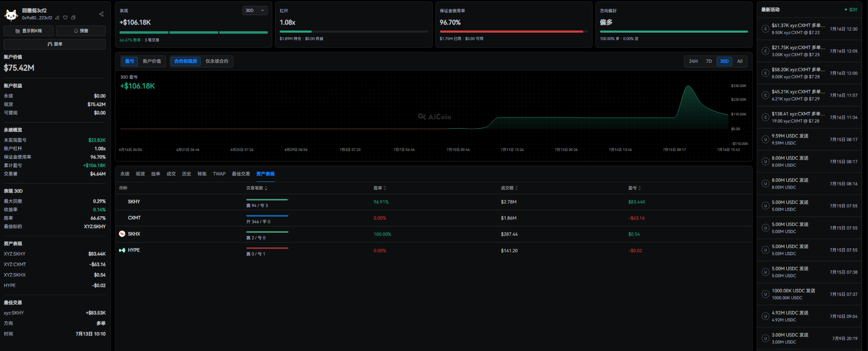Click the $138.41 xyz:CXMT activity icon

(765, 117)
